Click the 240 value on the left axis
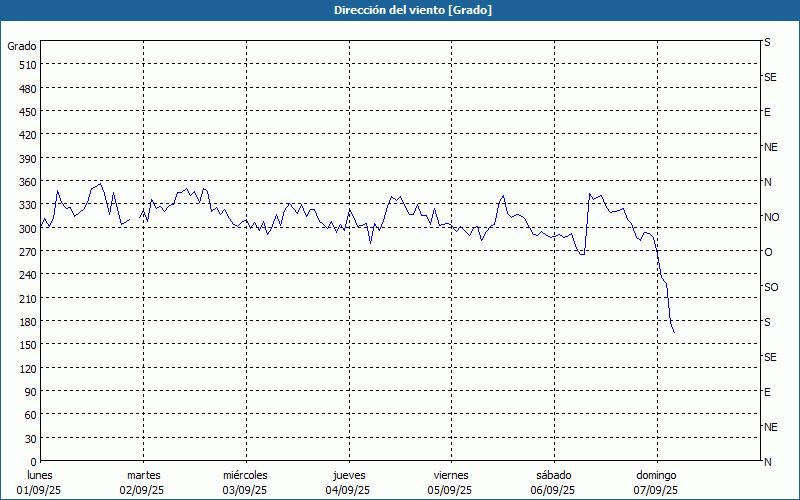This screenshot has height=500, width=800. tap(28, 276)
